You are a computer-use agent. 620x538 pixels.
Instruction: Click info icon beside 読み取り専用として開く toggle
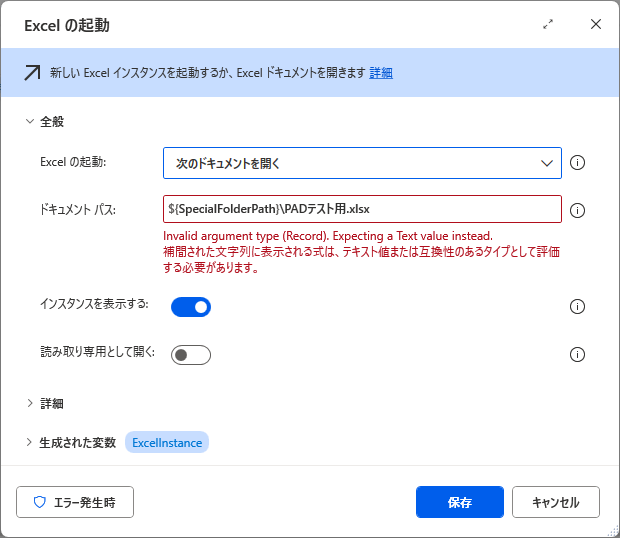(x=577, y=354)
